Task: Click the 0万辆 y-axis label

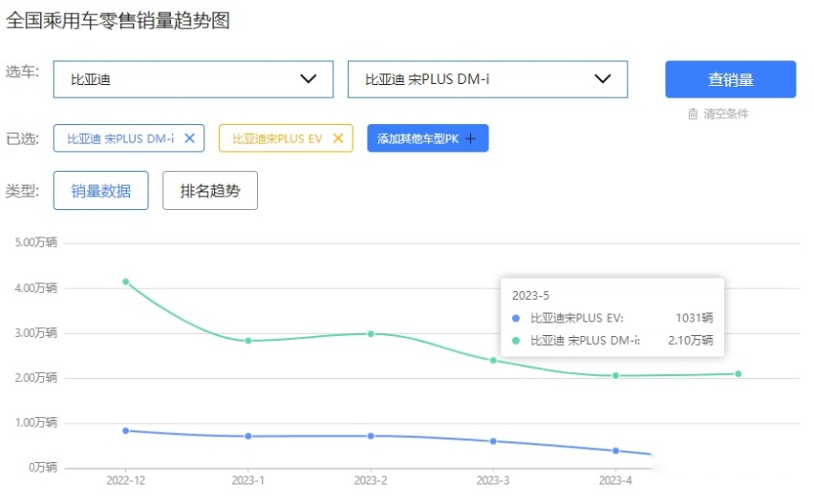Action: (43, 467)
